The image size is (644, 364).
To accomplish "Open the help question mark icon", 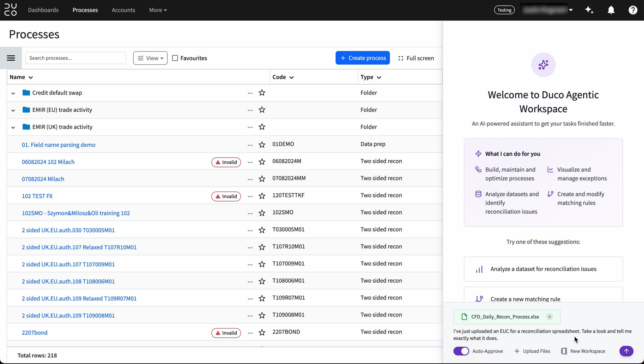I will tap(633, 10).
